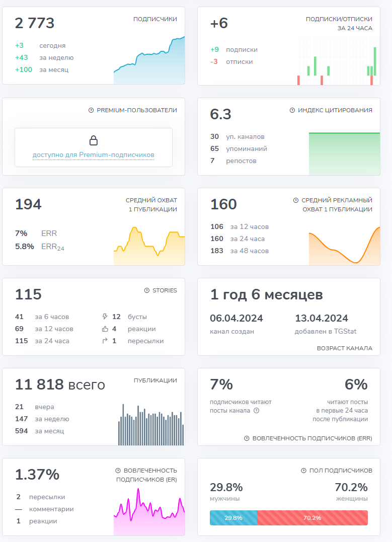Click the red 70.2% female bar segment

point(312,518)
